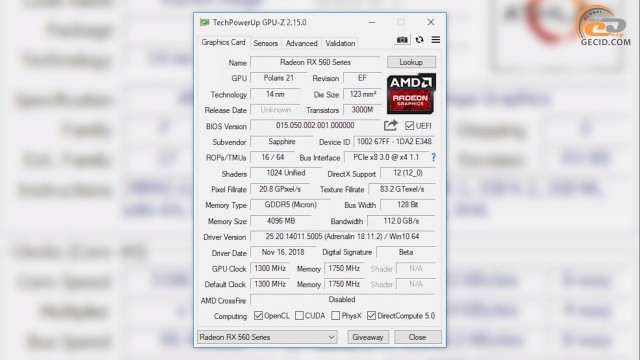Click the Default Clock field 1300 MHz
The image size is (640, 360).
[x=270, y=284]
